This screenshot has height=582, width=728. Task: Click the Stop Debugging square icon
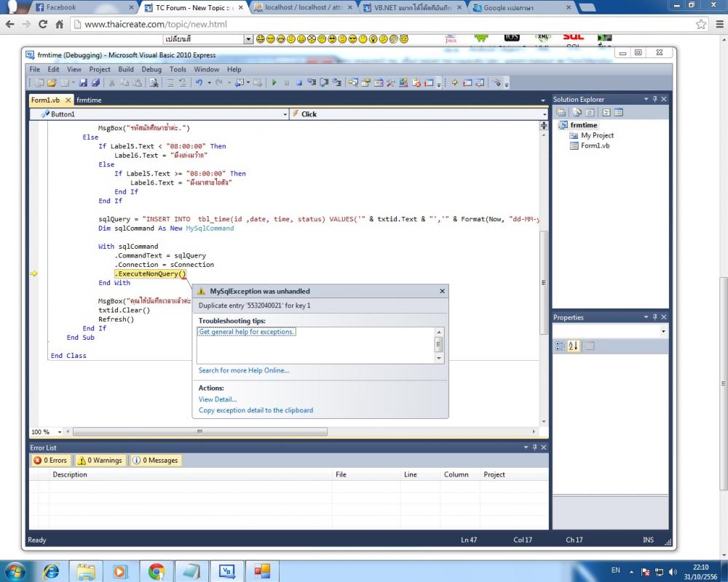coord(298,83)
